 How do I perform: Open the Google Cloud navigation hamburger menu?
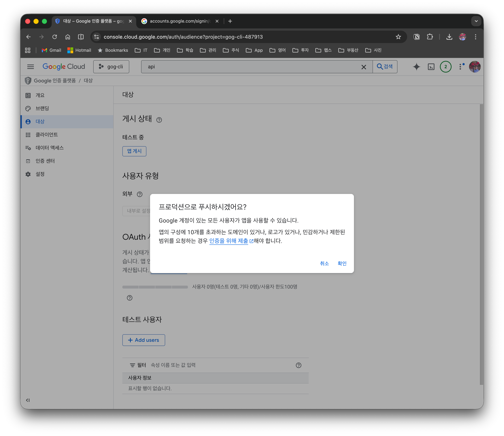[x=31, y=67]
